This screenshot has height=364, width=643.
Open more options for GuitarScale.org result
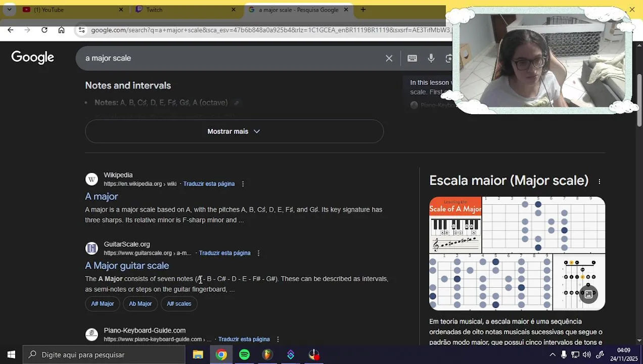point(258,253)
